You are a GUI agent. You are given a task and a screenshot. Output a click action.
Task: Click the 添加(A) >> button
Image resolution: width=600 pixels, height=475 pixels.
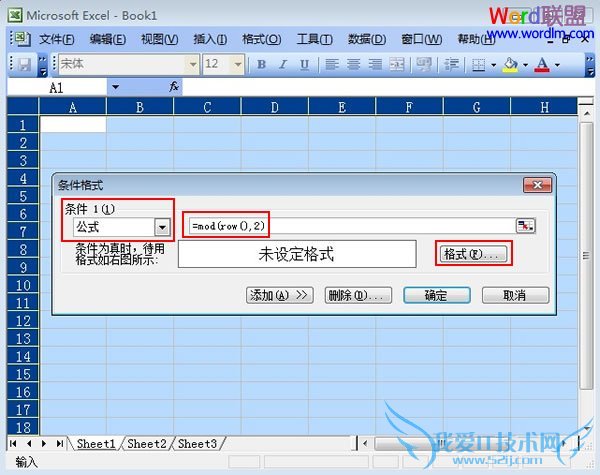coord(279,295)
